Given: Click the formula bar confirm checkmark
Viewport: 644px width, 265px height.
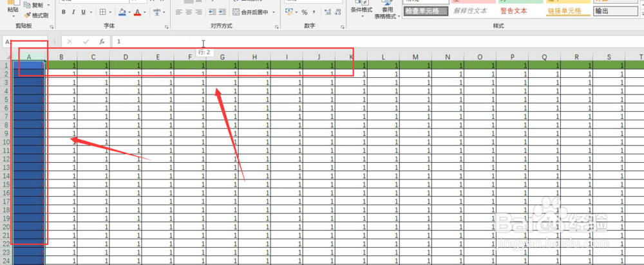Looking at the screenshot, I should click(86, 41).
